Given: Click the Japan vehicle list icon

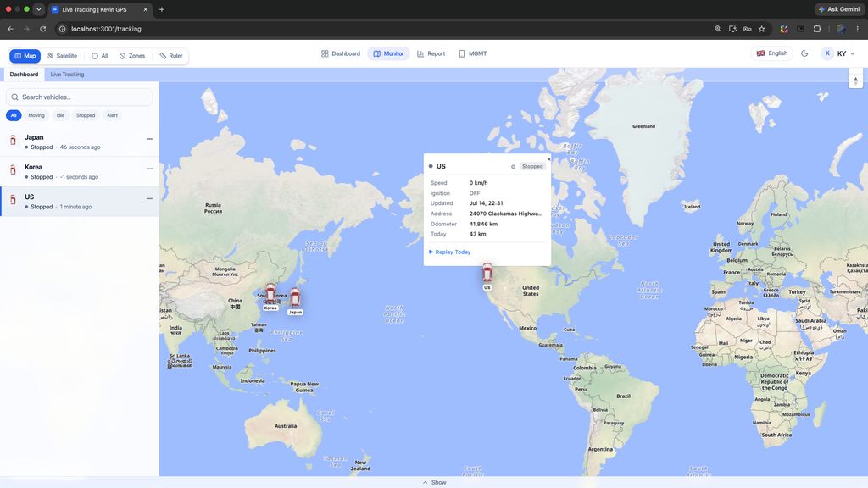Looking at the screenshot, I should coord(13,141).
